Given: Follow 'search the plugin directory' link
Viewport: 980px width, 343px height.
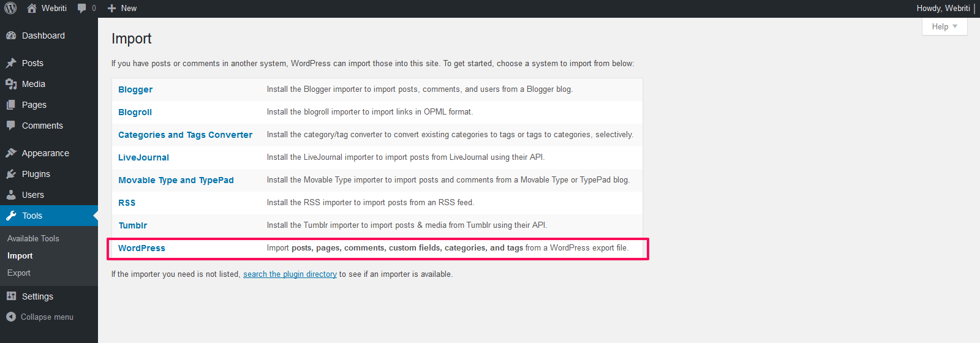Looking at the screenshot, I should pyautogui.click(x=290, y=274).
